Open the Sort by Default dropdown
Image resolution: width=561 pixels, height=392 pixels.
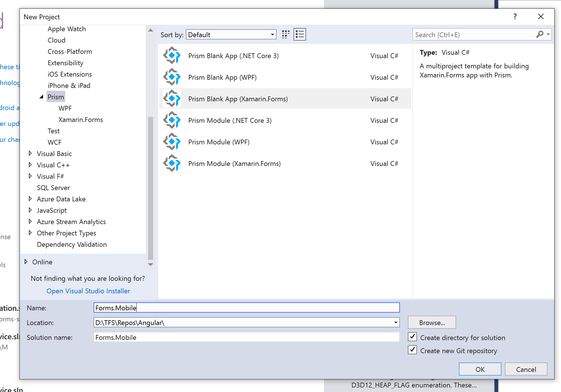coord(231,35)
